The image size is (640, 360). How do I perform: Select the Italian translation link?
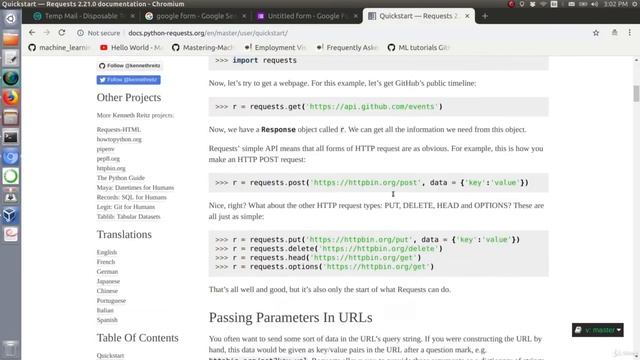click(105, 310)
